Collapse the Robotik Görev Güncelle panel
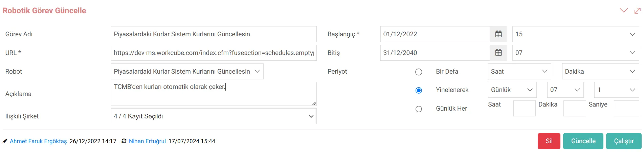Image resolution: width=644 pixels, height=152 pixels. click(x=624, y=11)
